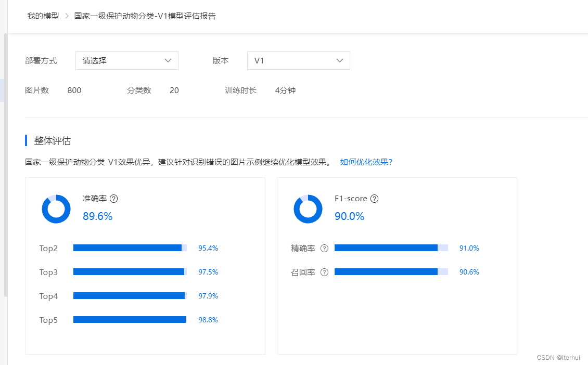Click the F1-score donut chart
The image size is (588, 365).
[x=308, y=208]
